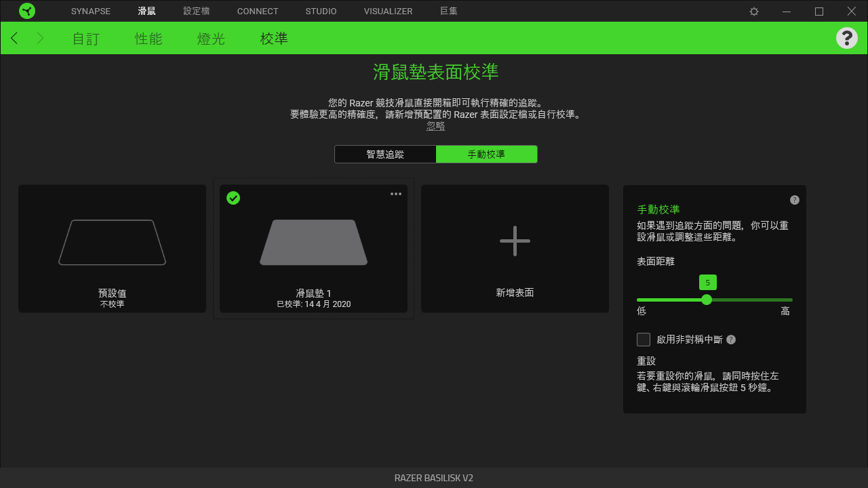Click the 已校準: 14 4 月 2020 text
The width and height of the screenshot is (868, 488).
click(314, 304)
